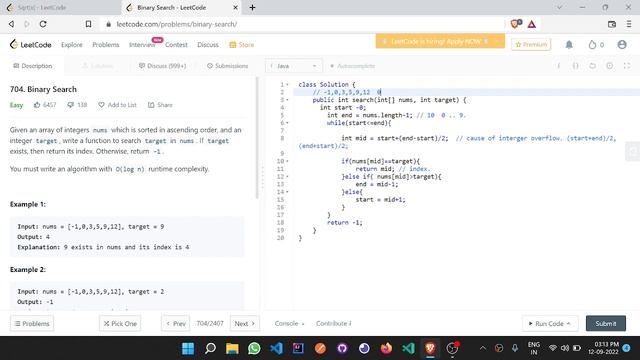Share this problem
Screen dimensions: 640x360
coord(160,105)
